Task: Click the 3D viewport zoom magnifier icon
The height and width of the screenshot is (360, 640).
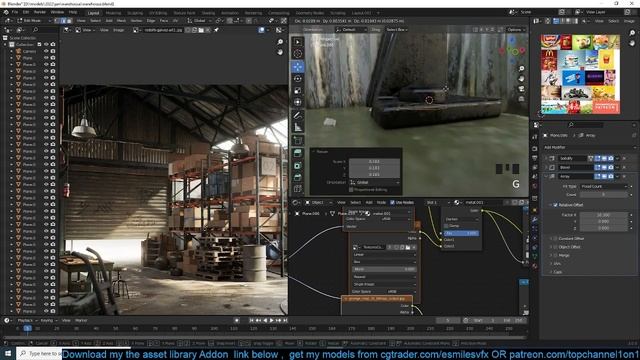Action: (x=521, y=68)
